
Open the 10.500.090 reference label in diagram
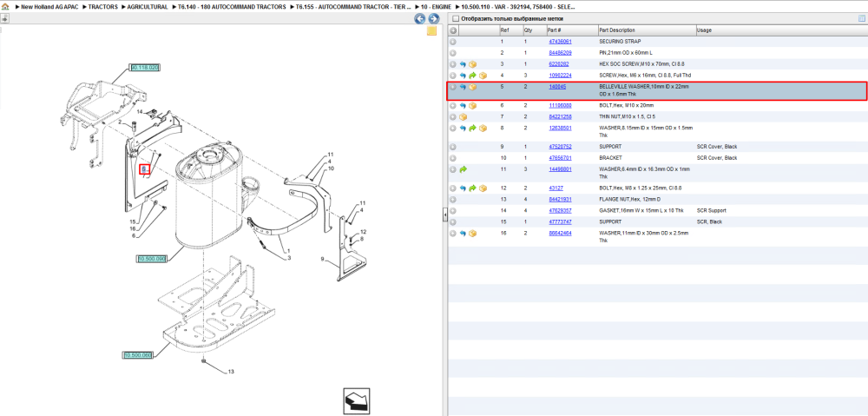152,259
